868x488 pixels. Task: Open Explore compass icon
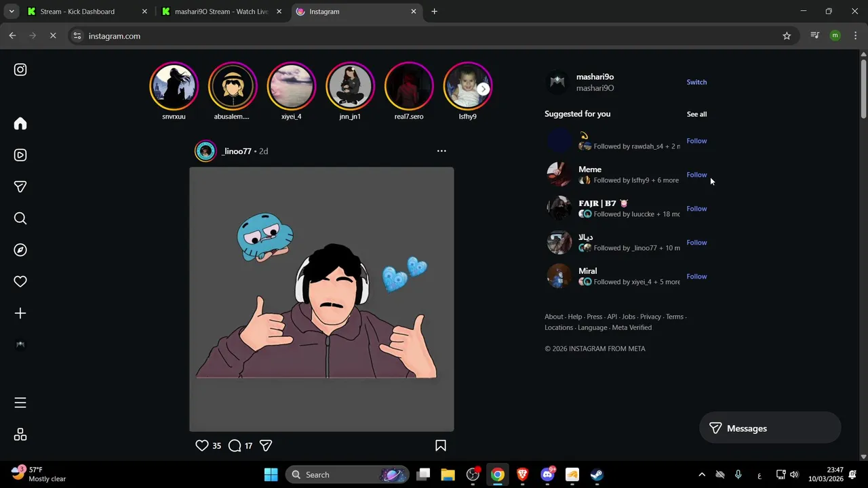20,250
